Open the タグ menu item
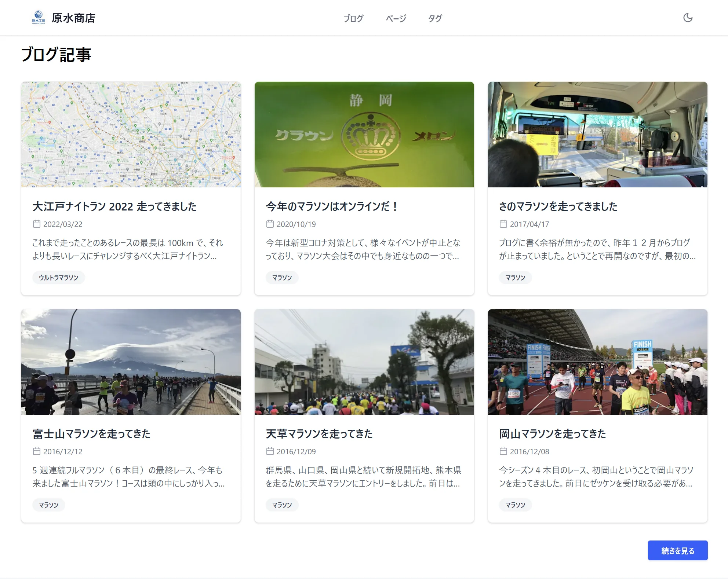Image resolution: width=728 pixels, height=579 pixels. 435,18
